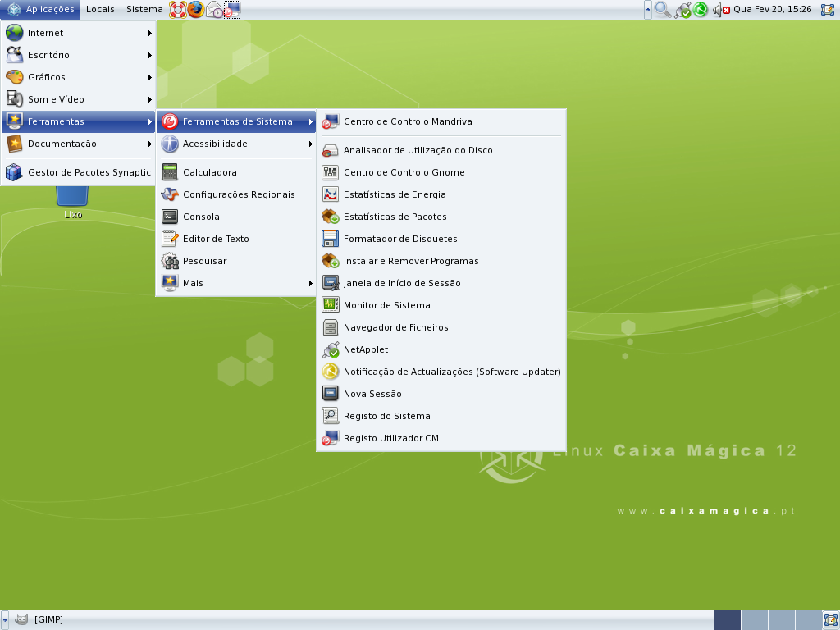
Task: Switch to the second workspace
Action: pyautogui.click(x=755, y=620)
